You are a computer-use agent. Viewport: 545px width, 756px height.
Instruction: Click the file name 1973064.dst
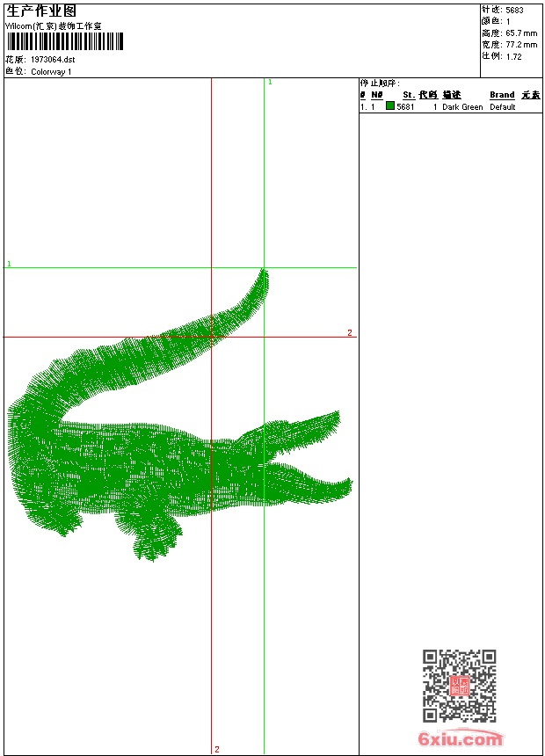tap(53, 59)
